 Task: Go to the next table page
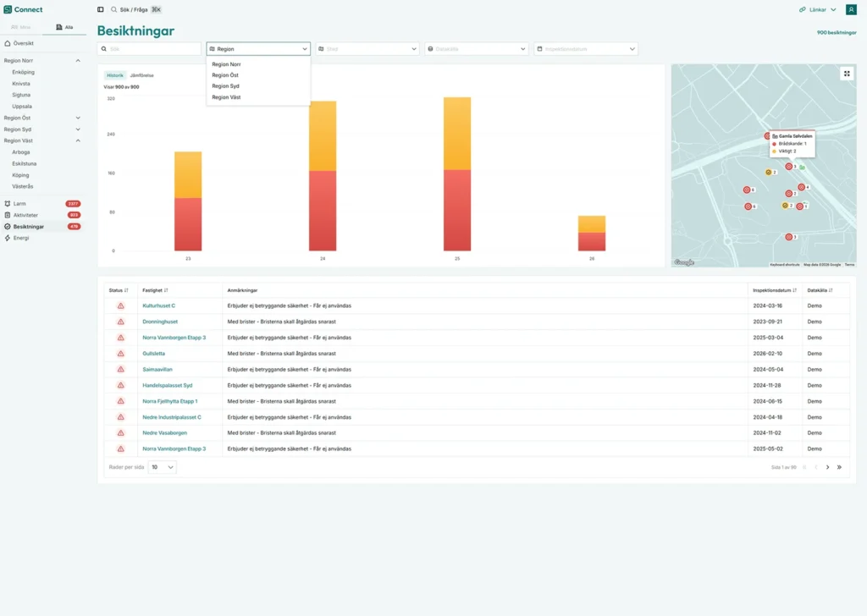tap(827, 467)
